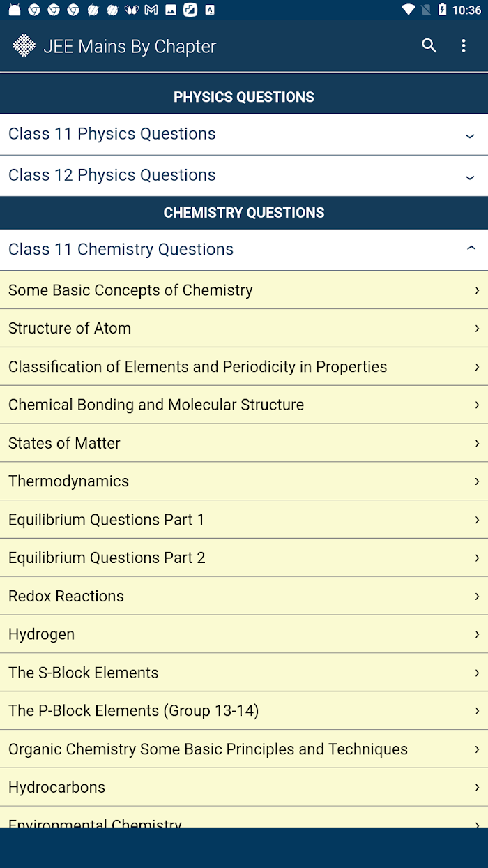Open Chemical Bonding and Molecular Structure
This screenshot has width=488, height=868.
[244, 405]
